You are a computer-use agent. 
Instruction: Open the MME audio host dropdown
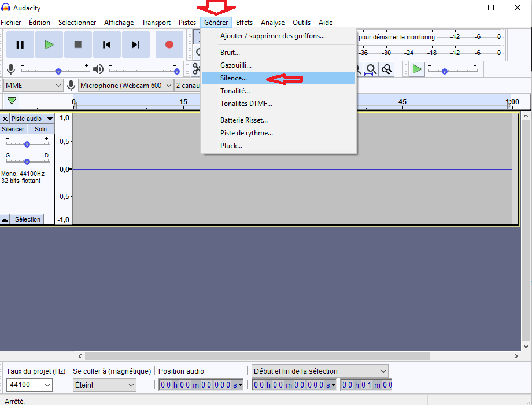pos(34,86)
